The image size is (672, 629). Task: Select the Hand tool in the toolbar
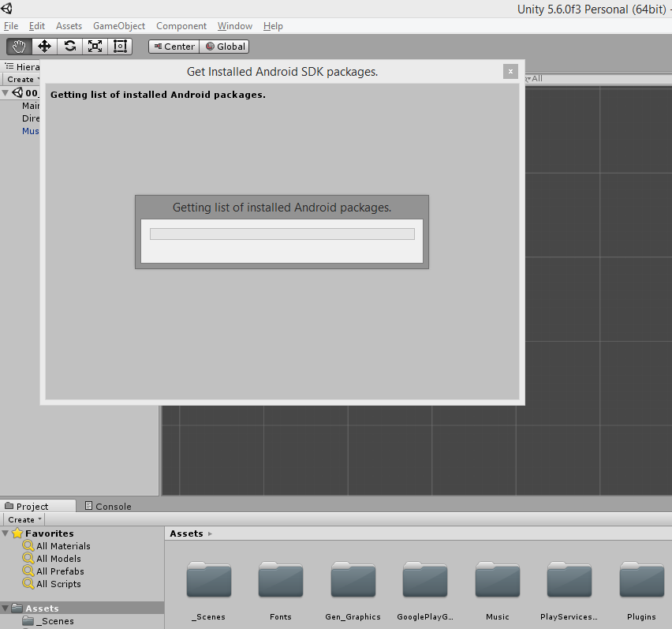tap(19, 47)
